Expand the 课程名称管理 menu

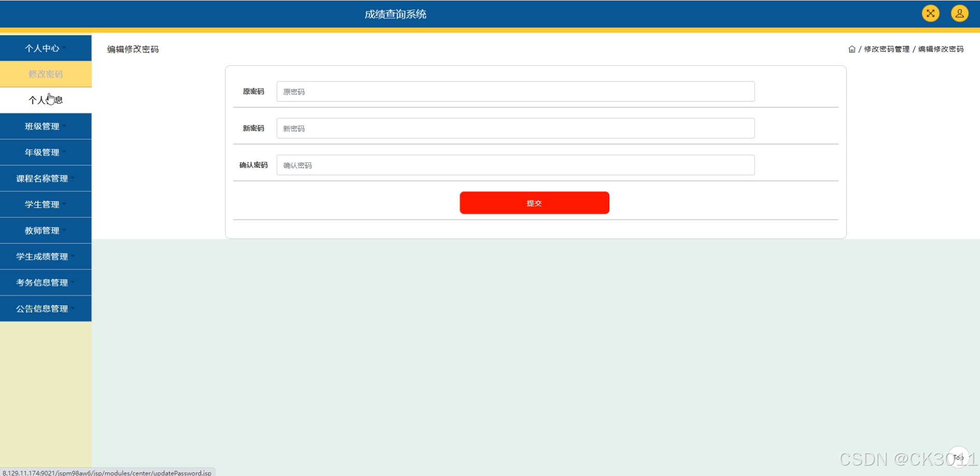(x=46, y=178)
